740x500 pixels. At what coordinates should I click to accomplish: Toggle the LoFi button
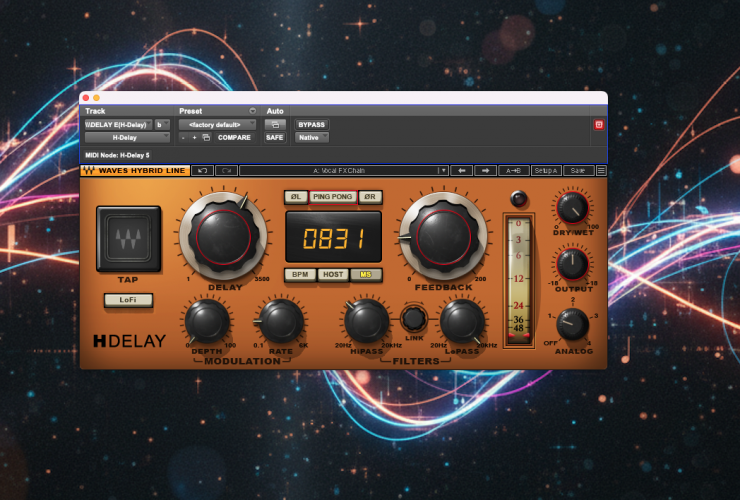(128, 300)
